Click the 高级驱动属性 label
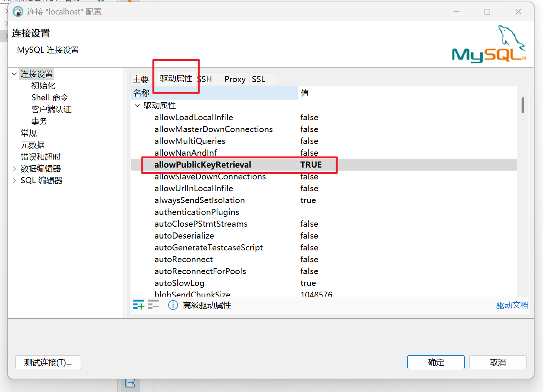 click(x=207, y=305)
